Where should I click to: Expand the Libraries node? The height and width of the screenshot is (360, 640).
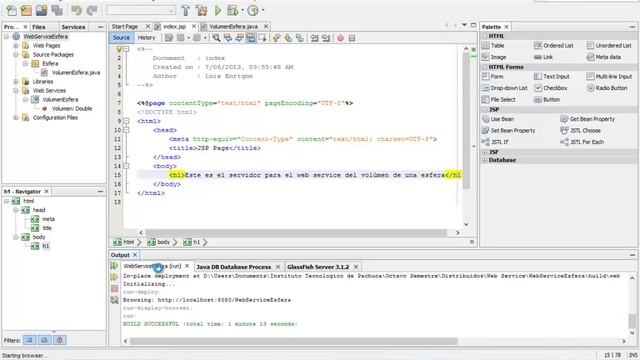pyautogui.click(x=16, y=82)
